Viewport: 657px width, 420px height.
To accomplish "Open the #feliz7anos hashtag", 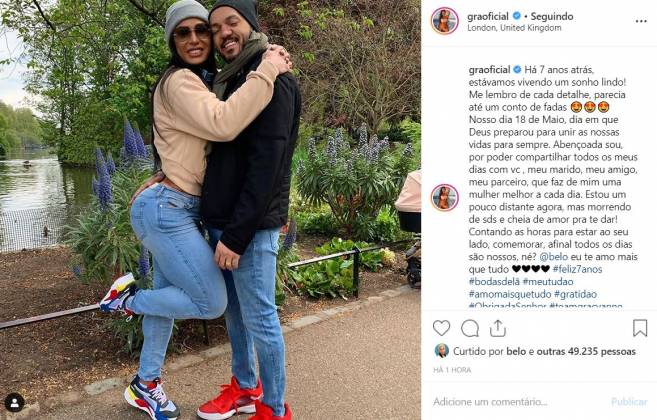I will tap(577, 269).
